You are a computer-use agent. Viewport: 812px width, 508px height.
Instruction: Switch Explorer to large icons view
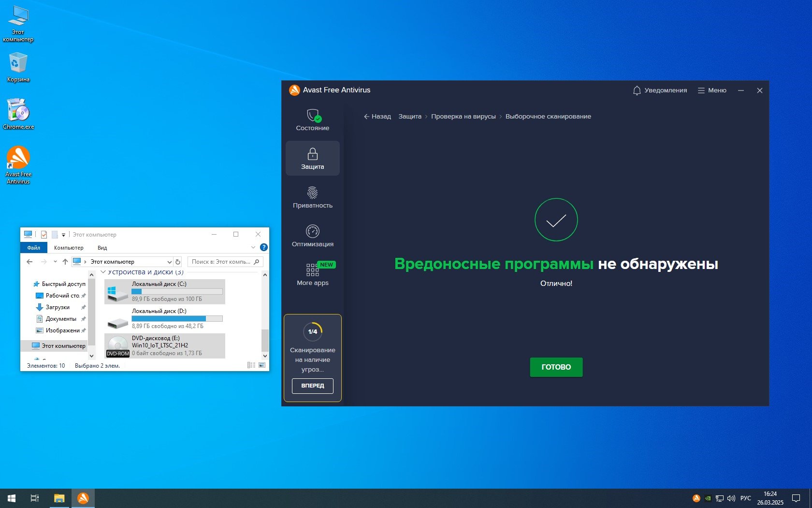[x=262, y=365]
